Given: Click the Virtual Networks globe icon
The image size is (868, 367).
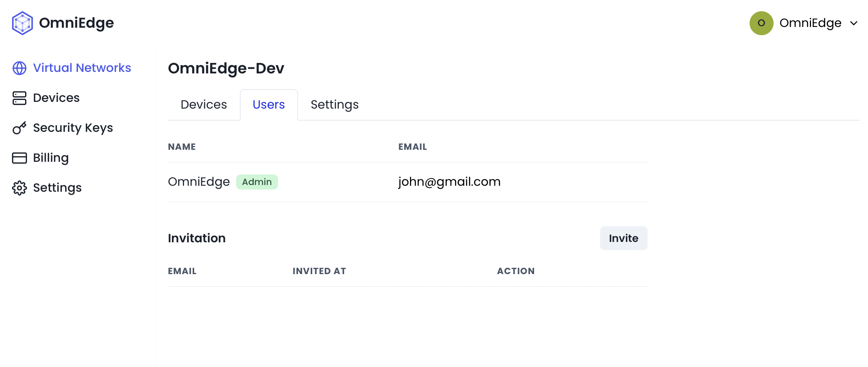Looking at the screenshot, I should click(x=19, y=68).
